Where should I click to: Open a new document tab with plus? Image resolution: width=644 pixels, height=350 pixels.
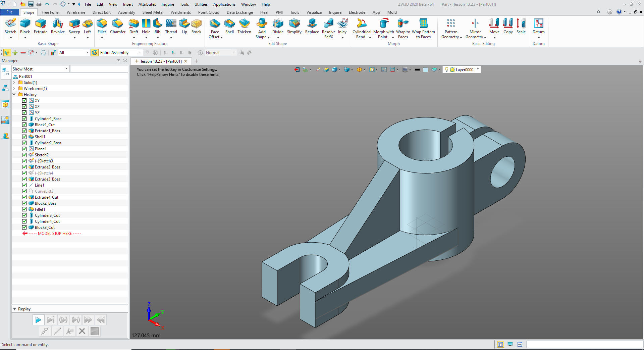[196, 61]
